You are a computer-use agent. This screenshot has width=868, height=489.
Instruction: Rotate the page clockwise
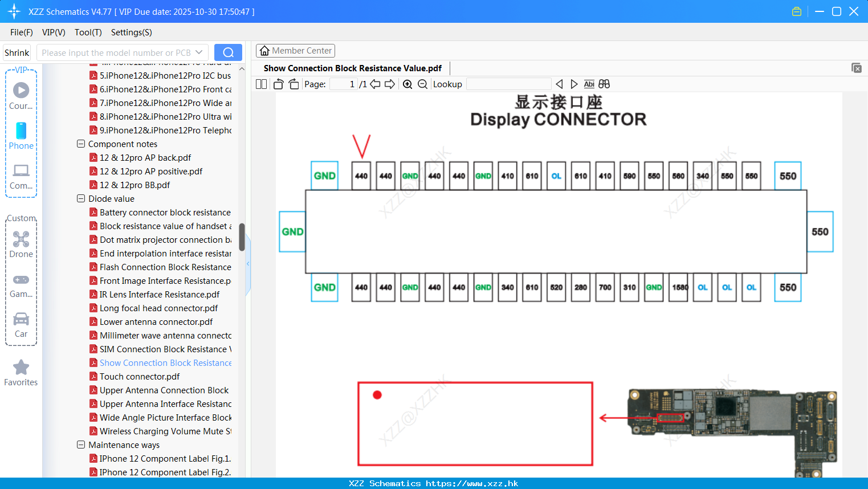(x=294, y=84)
